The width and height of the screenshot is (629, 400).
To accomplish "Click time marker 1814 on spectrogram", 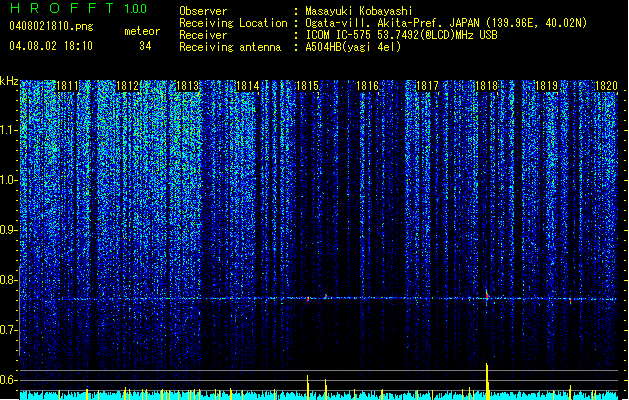I will pos(248,86).
